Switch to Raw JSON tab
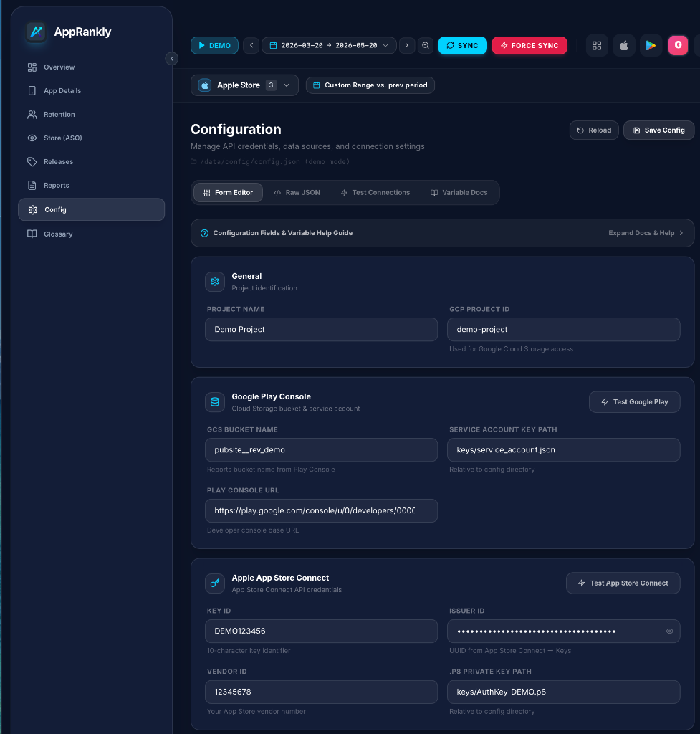This screenshot has width=700, height=734. [x=297, y=192]
